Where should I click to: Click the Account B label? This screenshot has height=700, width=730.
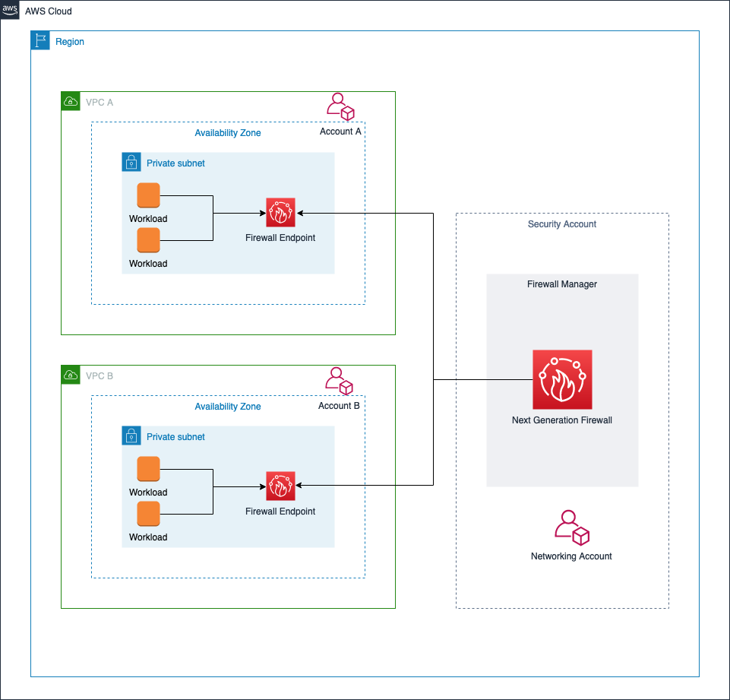[339, 406]
